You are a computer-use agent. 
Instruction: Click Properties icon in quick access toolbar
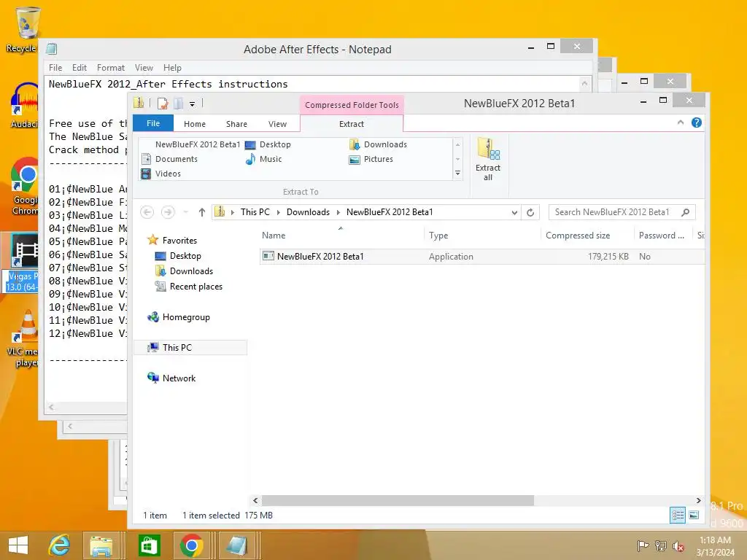click(x=163, y=104)
